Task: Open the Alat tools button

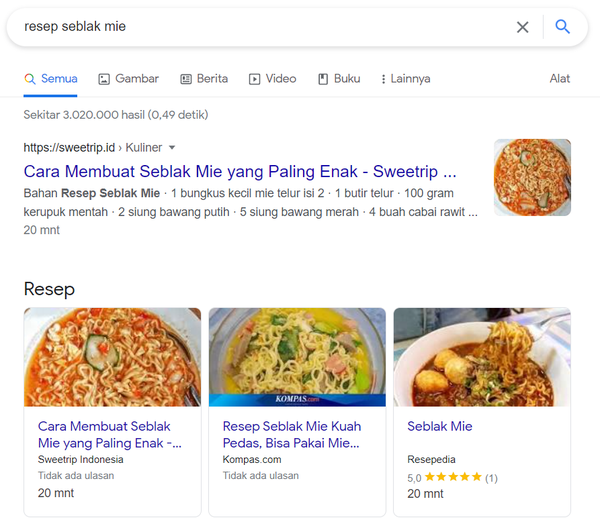Action: (x=560, y=79)
